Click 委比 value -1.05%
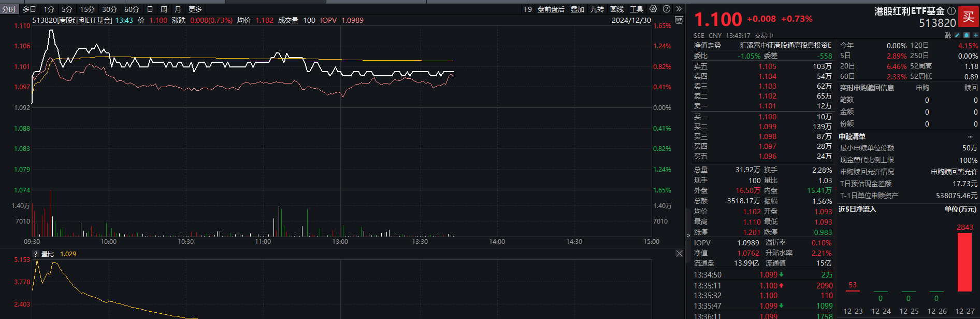Screen dimensions: 980x319 [x=749, y=56]
